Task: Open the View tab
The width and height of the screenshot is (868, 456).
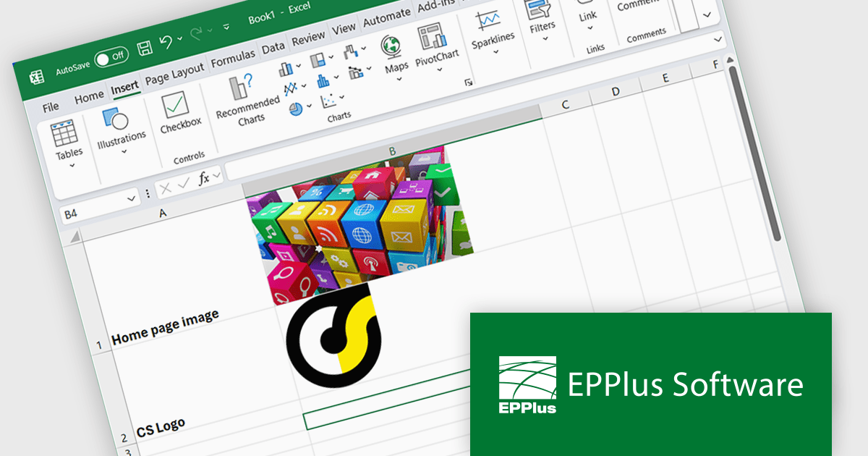Action: point(344,28)
